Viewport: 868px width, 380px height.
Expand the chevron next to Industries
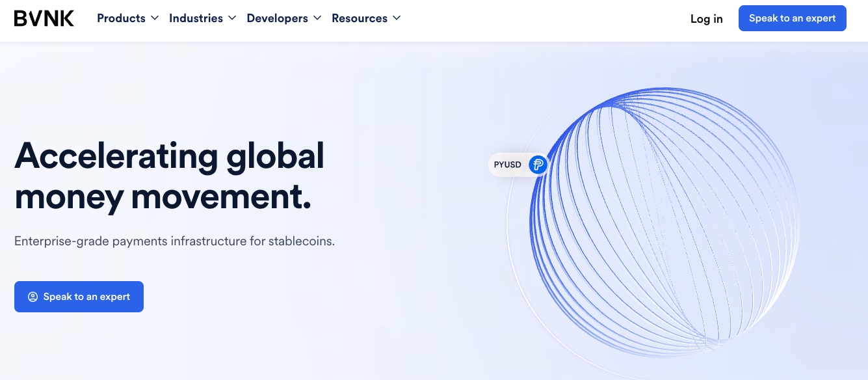(x=232, y=18)
